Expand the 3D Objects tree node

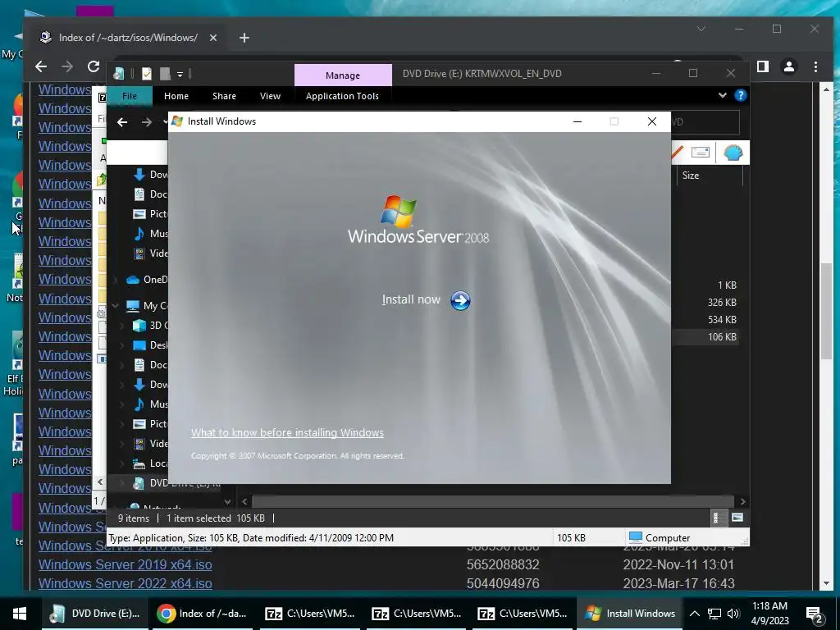pyautogui.click(x=121, y=325)
